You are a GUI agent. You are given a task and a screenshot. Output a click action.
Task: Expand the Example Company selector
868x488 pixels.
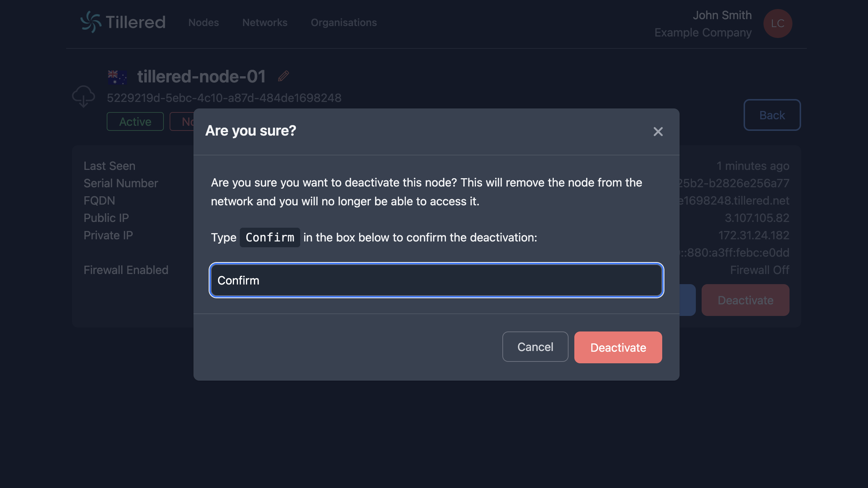[x=703, y=33]
